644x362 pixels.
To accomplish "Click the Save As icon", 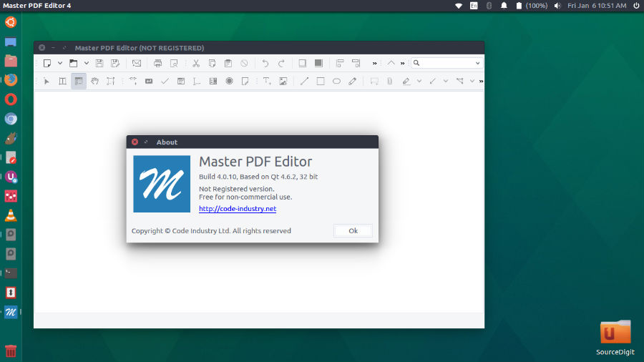I will tap(115, 63).
